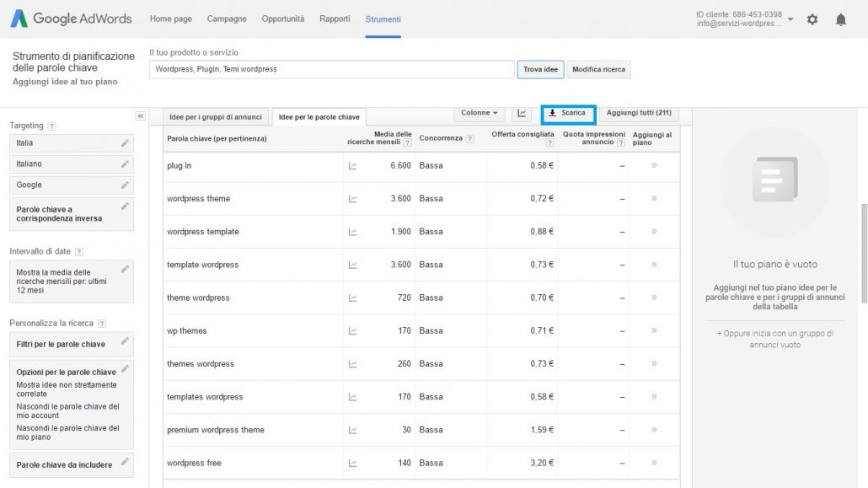Show trend chart for templates wordpress

pyautogui.click(x=352, y=397)
